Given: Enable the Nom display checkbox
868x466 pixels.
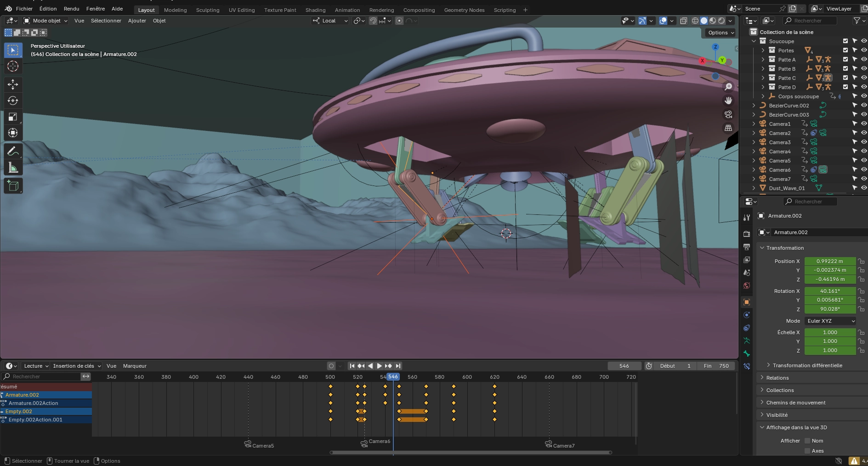Looking at the screenshot, I should [807, 441].
